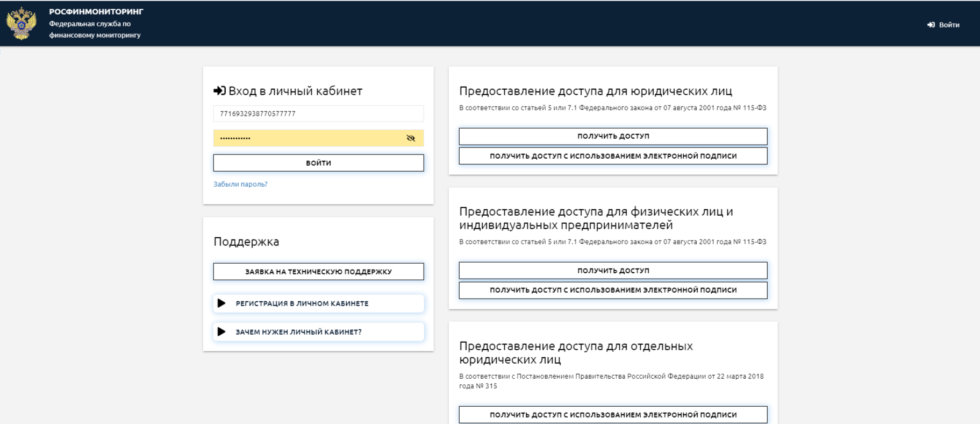Open Заявка на техническую поддержку
The height and width of the screenshot is (424, 980).
point(318,272)
